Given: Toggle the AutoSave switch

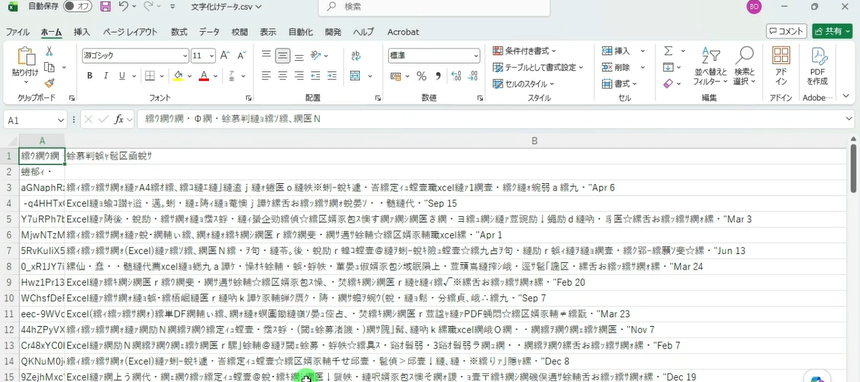Looking at the screenshot, I should 77,7.
